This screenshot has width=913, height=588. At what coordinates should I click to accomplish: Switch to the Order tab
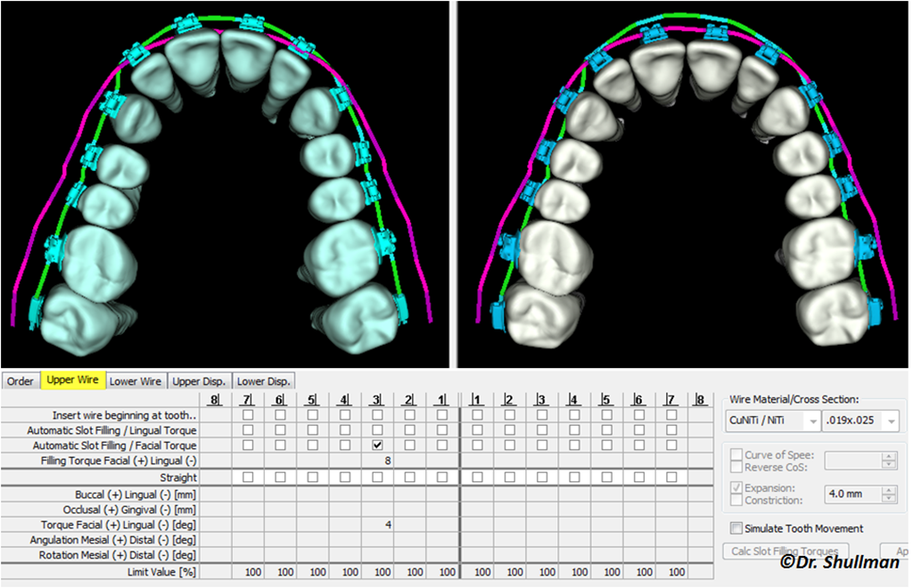[21, 381]
